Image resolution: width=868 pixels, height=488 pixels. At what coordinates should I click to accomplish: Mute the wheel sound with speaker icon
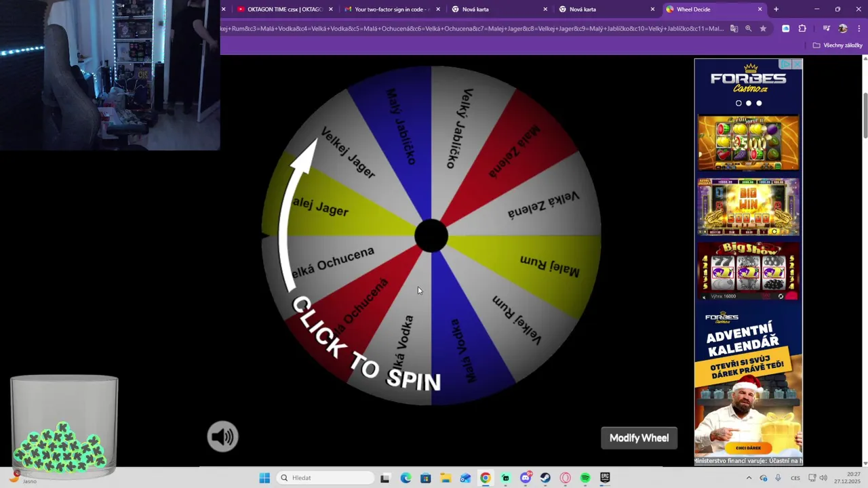(x=222, y=436)
